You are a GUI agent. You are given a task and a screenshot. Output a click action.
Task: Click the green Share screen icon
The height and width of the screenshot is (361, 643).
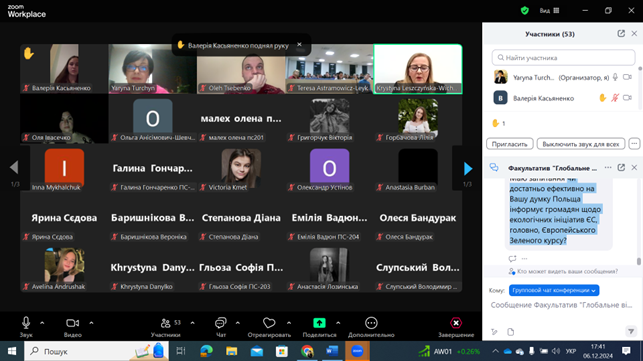319,323
